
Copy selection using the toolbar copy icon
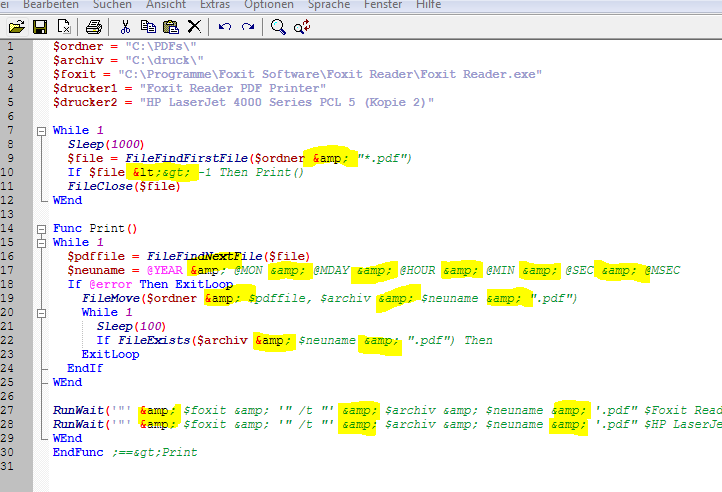148,26
